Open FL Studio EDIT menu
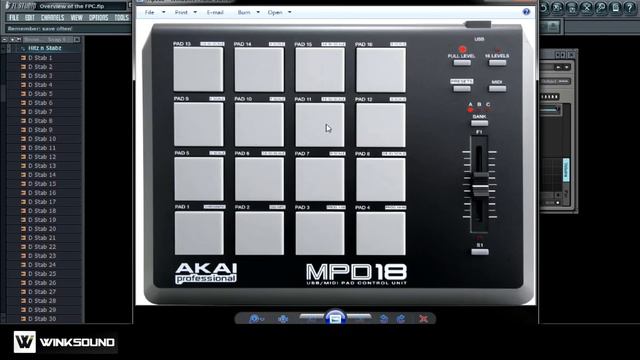 coord(29,18)
